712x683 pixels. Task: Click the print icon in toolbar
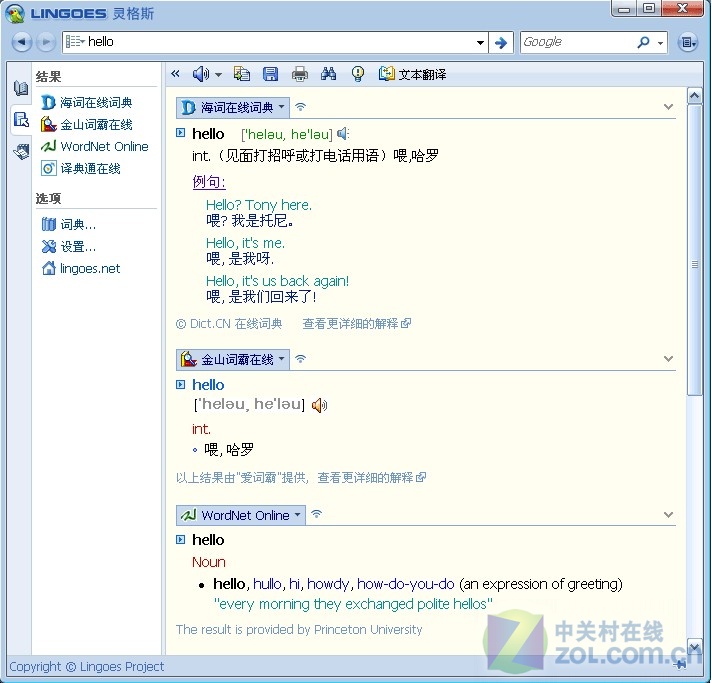tap(299, 74)
